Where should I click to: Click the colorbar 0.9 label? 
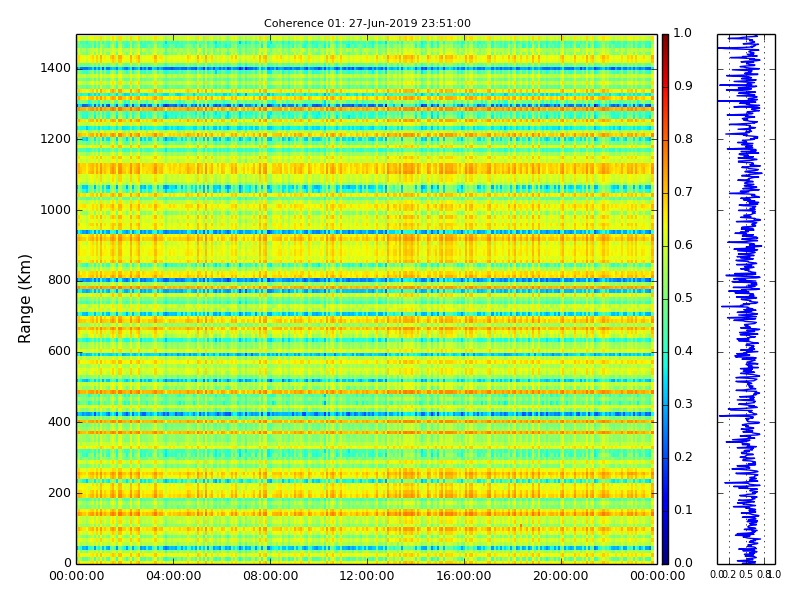pos(683,86)
